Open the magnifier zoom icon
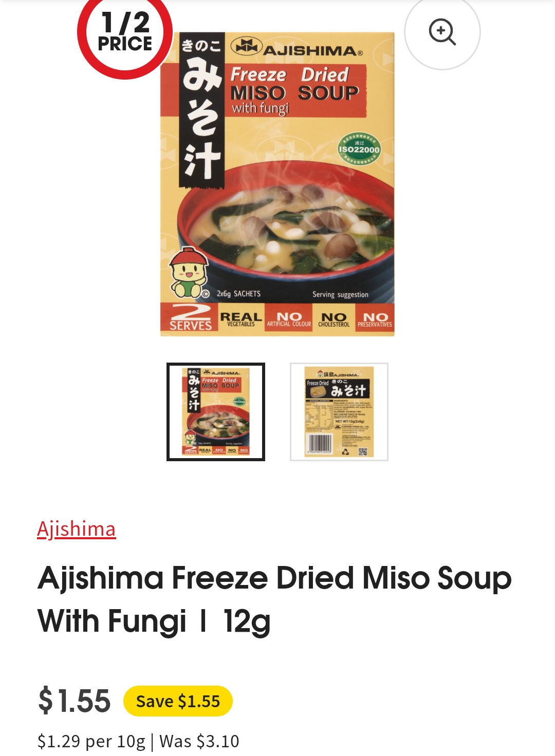Image resolution: width=555 pixels, height=756 pixels. point(442,32)
